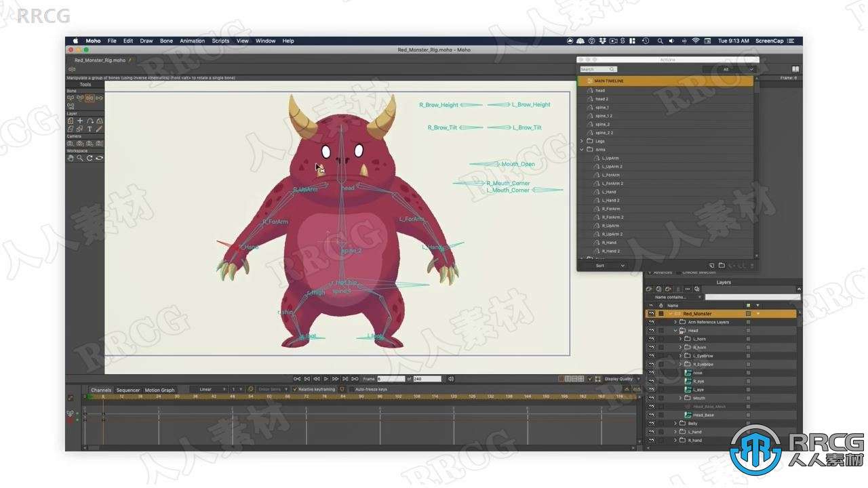Click the Play button in transport controls
The image size is (868, 488).
[x=326, y=379]
